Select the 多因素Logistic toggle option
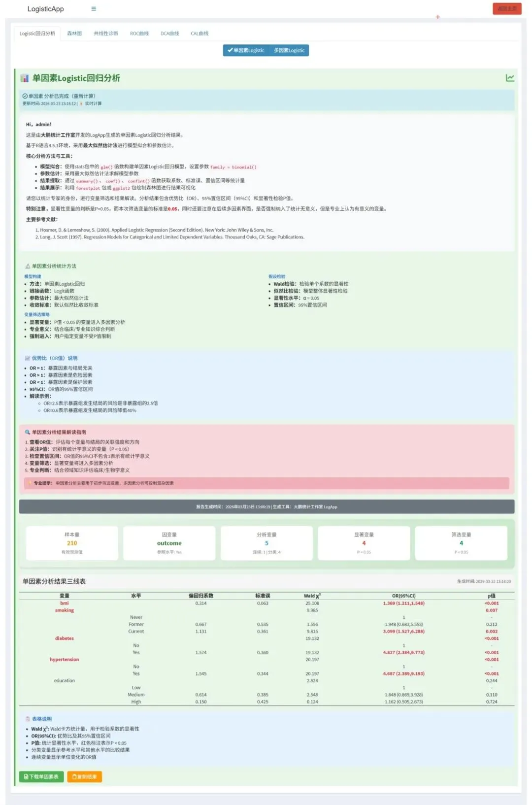 point(289,50)
